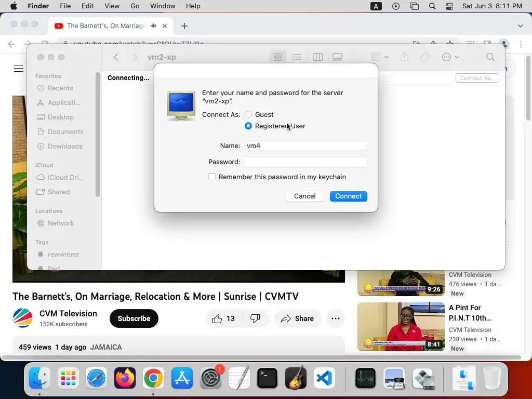Switch Finder to icon view
532x399 pixels.
(x=277, y=57)
